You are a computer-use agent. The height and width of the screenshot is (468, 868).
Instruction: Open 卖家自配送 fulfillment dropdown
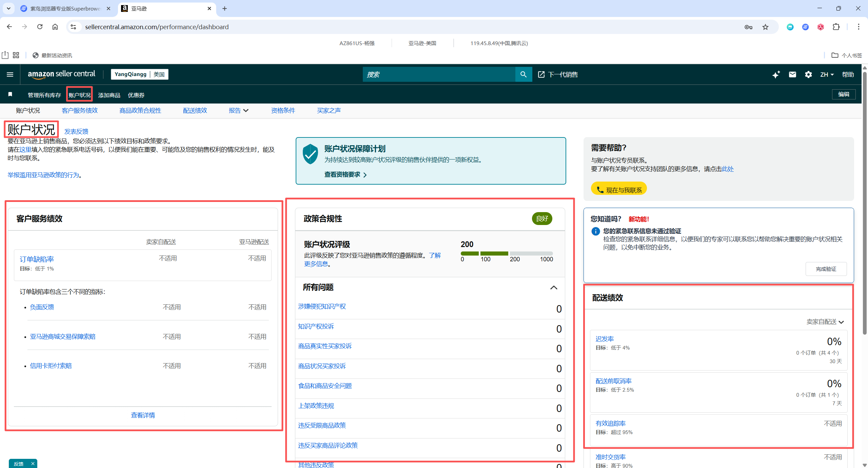pos(825,322)
